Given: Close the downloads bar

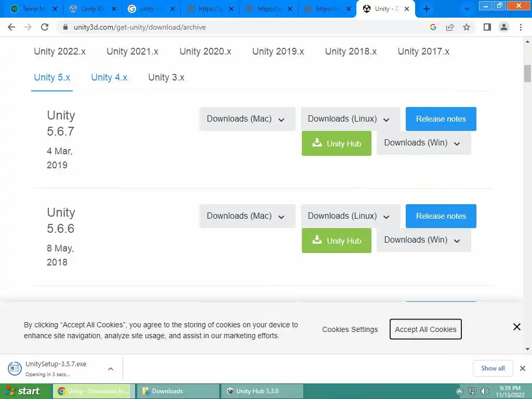Looking at the screenshot, I should click(523, 368).
